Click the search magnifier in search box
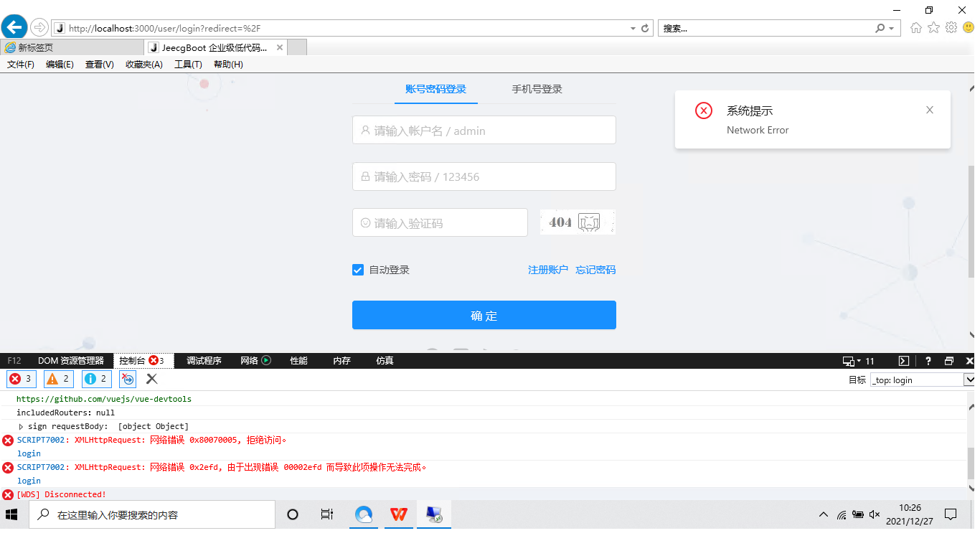This screenshot has width=980, height=551. tap(880, 28)
